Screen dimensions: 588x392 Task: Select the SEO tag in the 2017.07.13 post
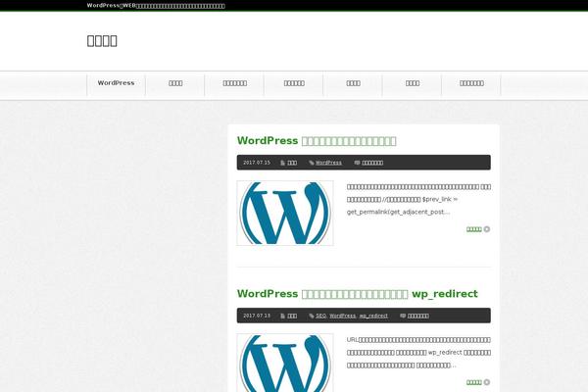tap(321, 316)
